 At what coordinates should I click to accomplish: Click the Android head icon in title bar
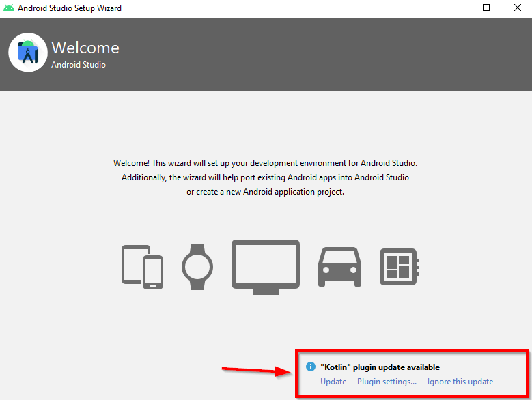(x=8, y=8)
